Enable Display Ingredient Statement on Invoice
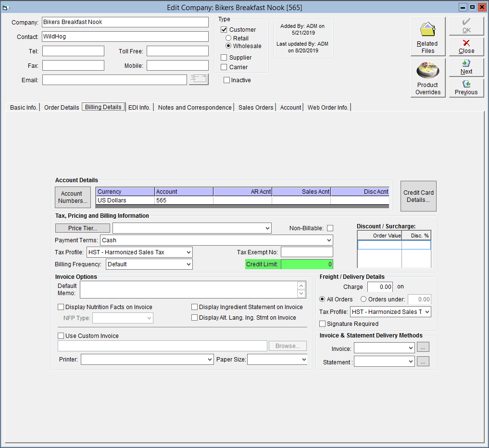The image size is (489, 448). (x=194, y=307)
